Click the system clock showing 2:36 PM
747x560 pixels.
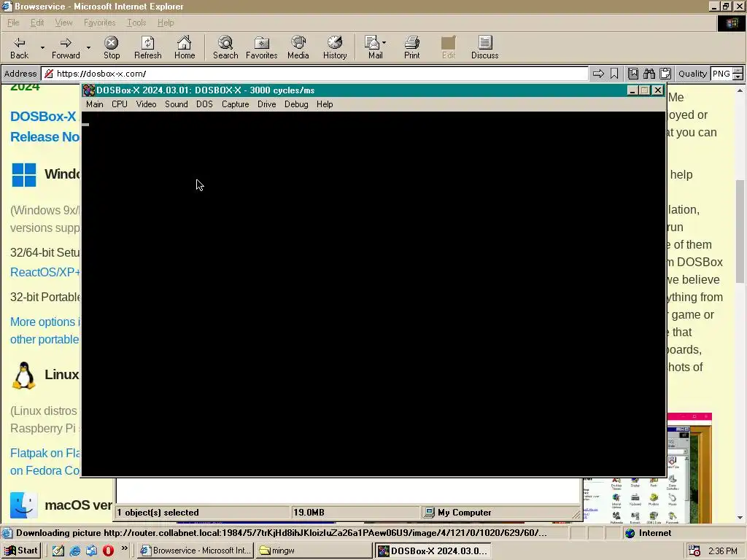coord(723,551)
